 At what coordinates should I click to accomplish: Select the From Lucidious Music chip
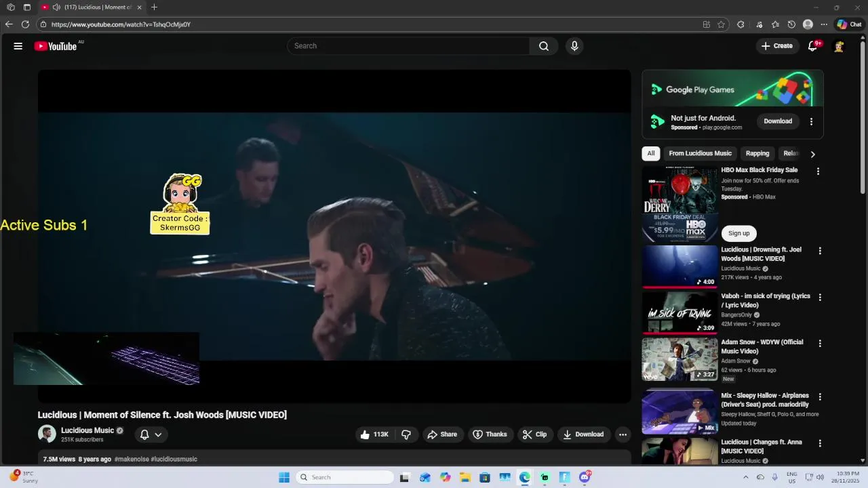click(700, 153)
